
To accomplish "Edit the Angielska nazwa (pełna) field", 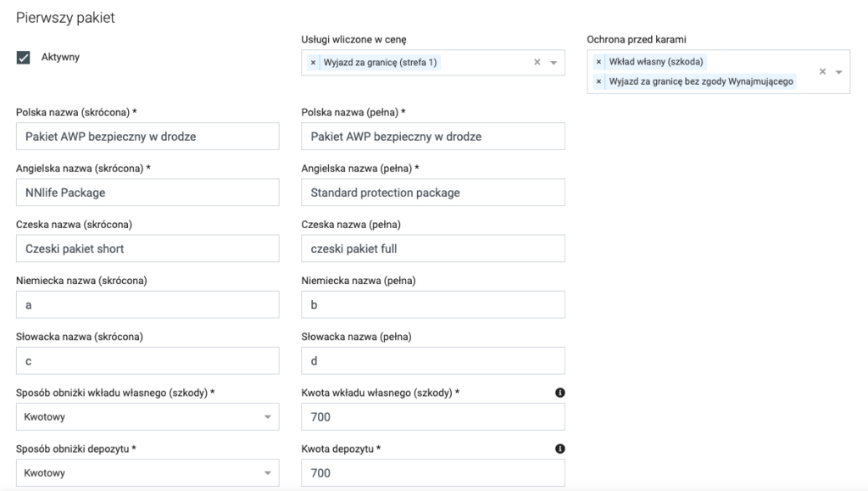I will pos(433,192).
